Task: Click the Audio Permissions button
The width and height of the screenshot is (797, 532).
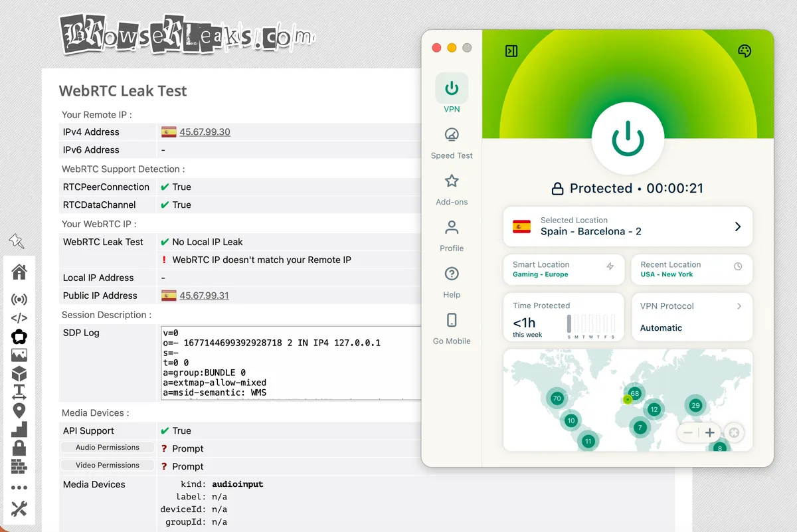Action: (x=108, y=448)
